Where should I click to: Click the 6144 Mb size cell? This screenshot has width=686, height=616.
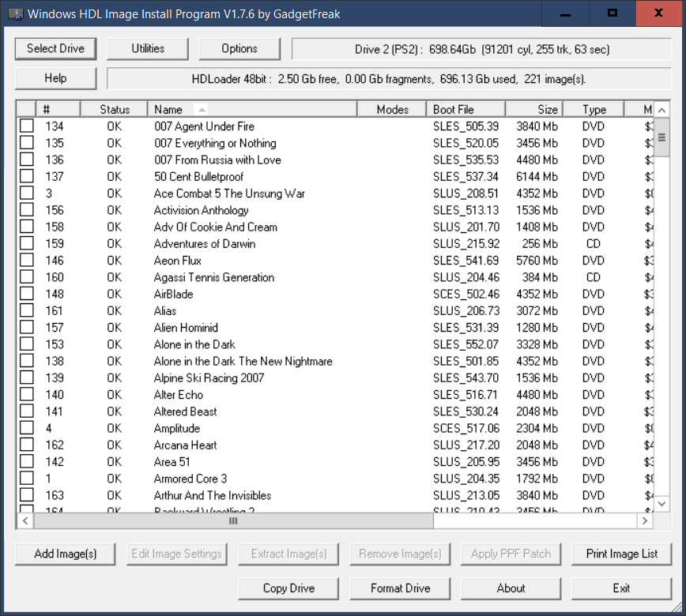point(537,177)
